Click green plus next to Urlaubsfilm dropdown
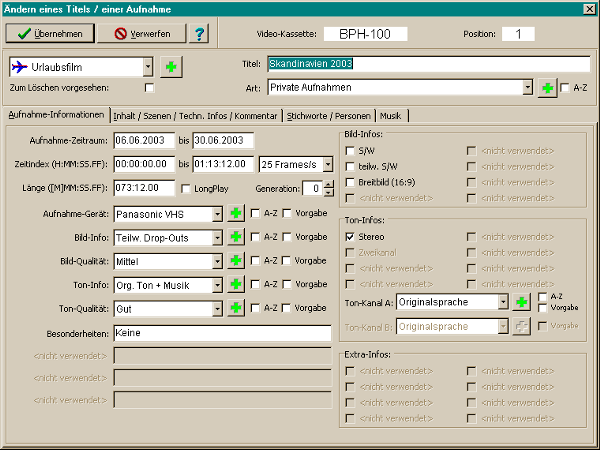The height and width of the screenshot is (450, 600). click(x=171, y=67)
